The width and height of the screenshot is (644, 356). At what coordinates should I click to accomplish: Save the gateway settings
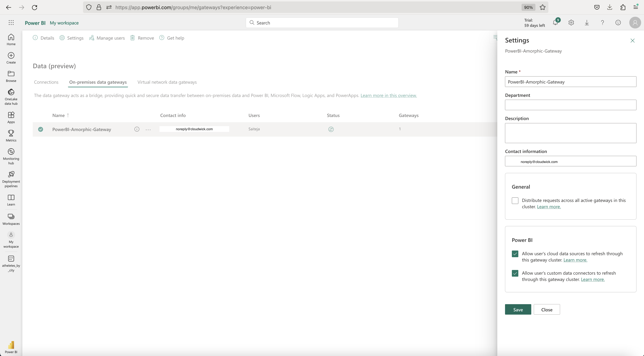click(518, 310)
